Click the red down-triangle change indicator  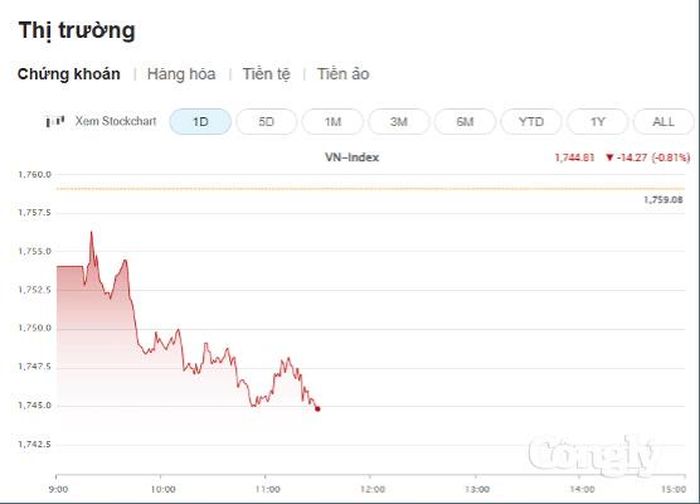(x=610, y=157)
